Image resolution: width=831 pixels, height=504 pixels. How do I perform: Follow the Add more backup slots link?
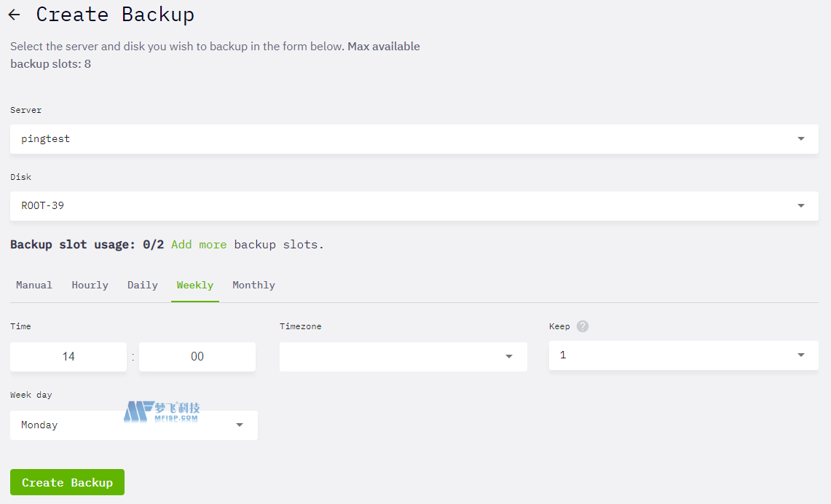[x=199, y=245]
